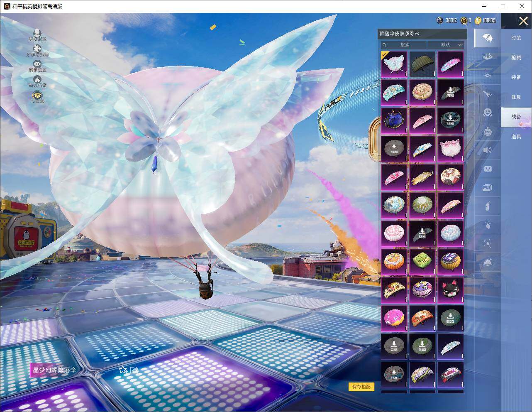
Task: Favorite the skin with the star icon
Action: point(123,370)
